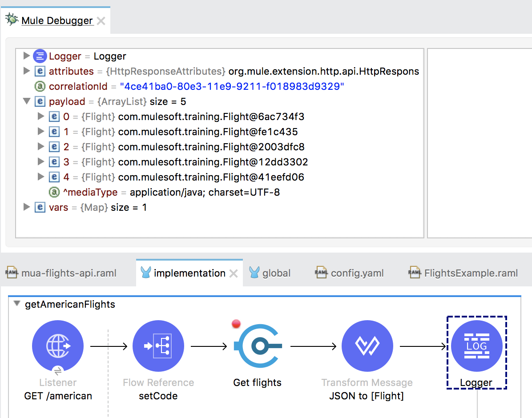Viewport: 532px width, 418px height.
Task: Toggle the breakpoint on Get flights
Action: click(236, 324)
